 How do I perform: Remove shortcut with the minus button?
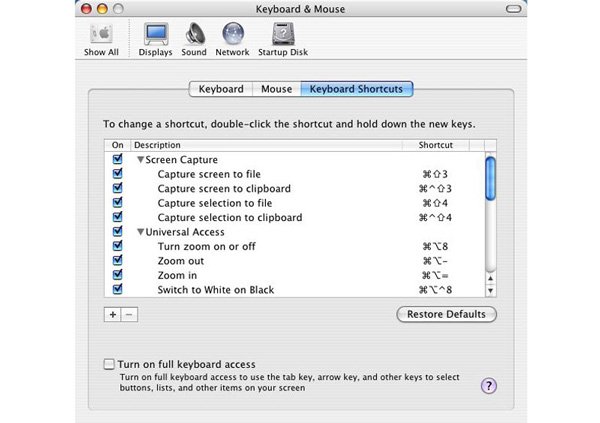[x=129, y=315]
